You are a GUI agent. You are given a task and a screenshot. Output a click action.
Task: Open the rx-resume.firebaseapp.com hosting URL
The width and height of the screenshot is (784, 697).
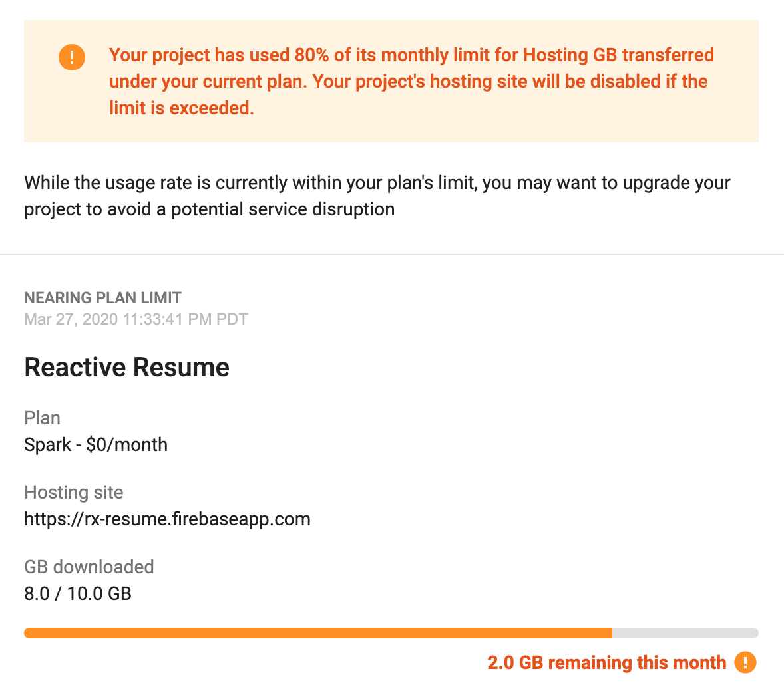pyautogui.click(x=167, y=519)
